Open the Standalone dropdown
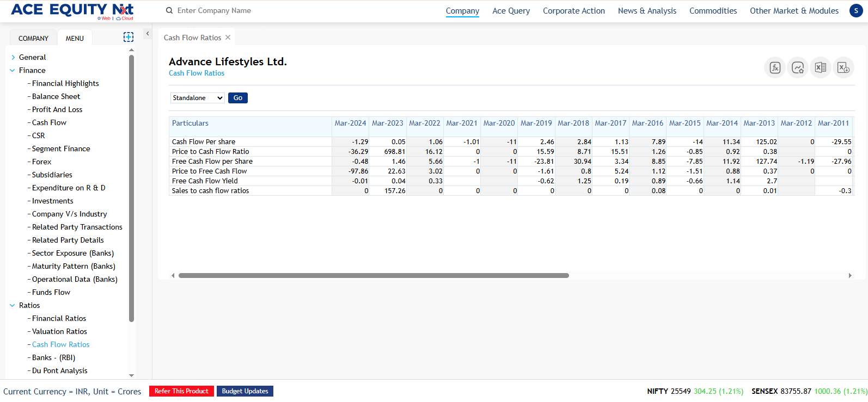Image resolution: width=868 pixels, height=402 pixels. (x=198, y=98)
